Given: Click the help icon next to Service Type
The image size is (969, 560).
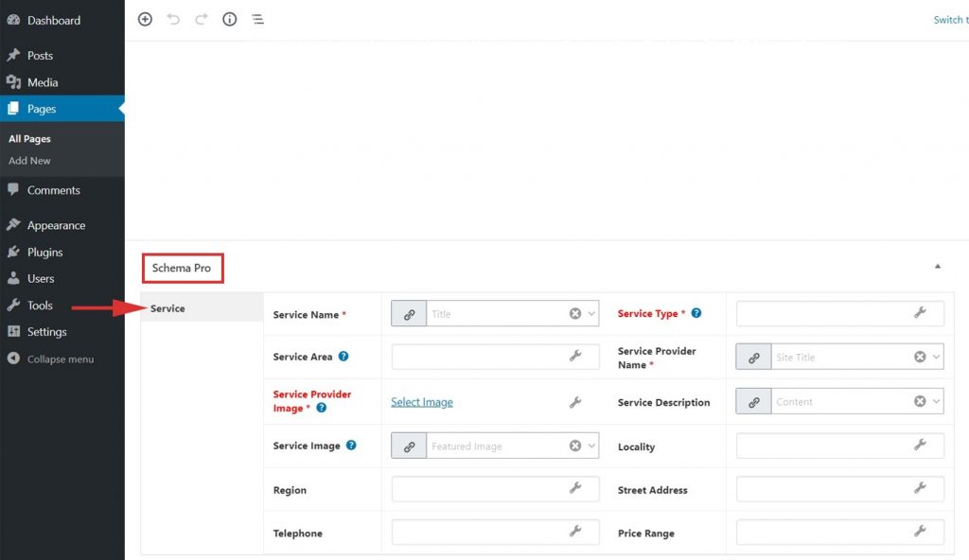Looking at the screenshot, I should click(x=696, y=313).
